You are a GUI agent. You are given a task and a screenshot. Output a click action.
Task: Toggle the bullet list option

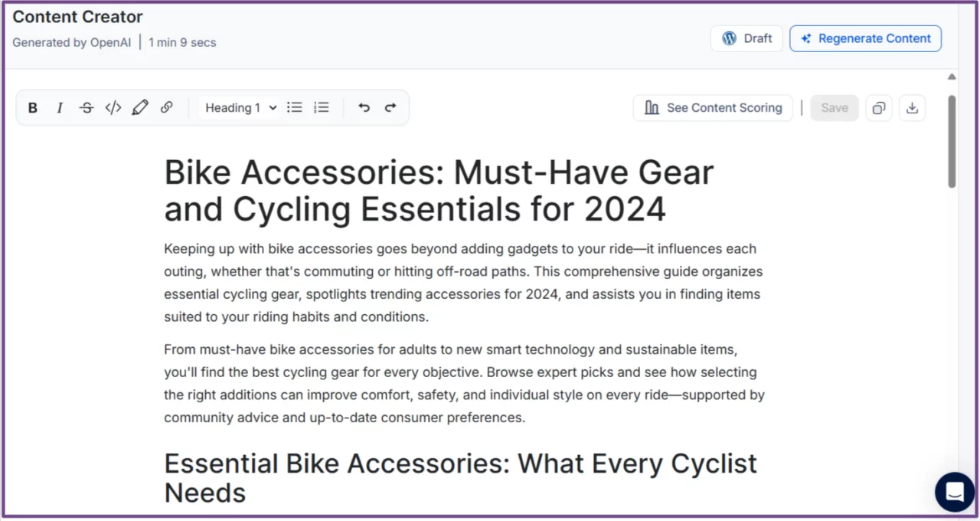coord(295,107)
